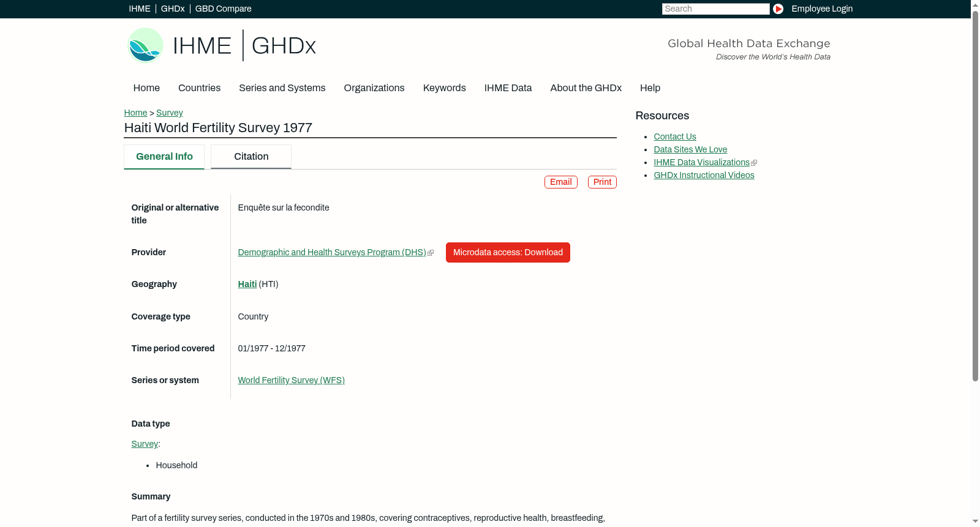This screenshot has height=527, width=980.
Task: Click the 'Household' list item
Action: coord(176,465)
